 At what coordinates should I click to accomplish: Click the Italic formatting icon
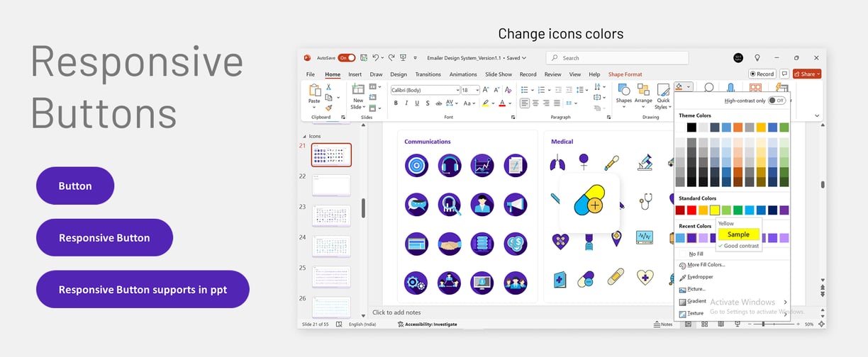coord(406,103)
